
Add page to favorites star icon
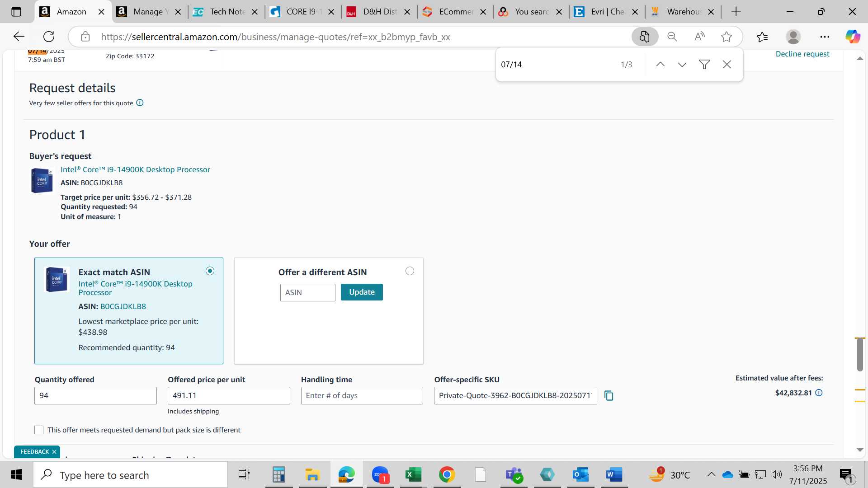click(x=726, y=37)
